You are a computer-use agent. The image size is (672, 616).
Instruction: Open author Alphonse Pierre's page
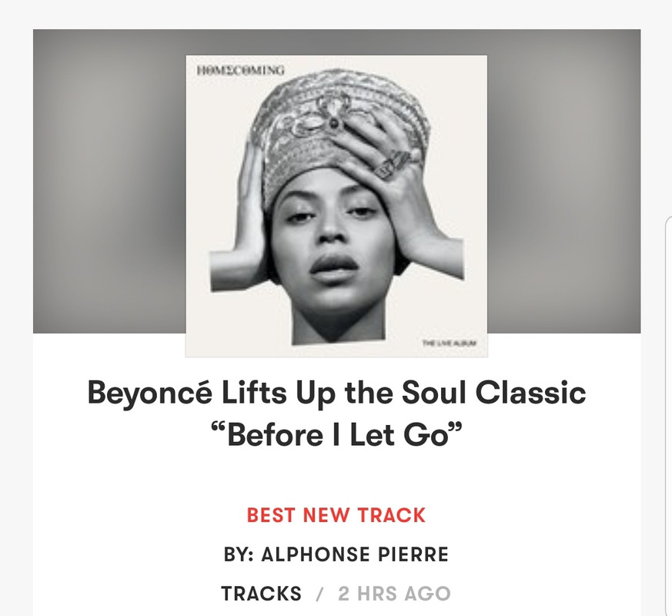tap(355, 554)
